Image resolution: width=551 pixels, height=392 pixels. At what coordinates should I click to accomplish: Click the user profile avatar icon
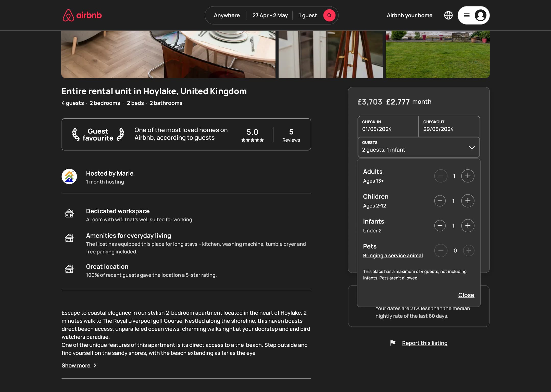[480, 15]
